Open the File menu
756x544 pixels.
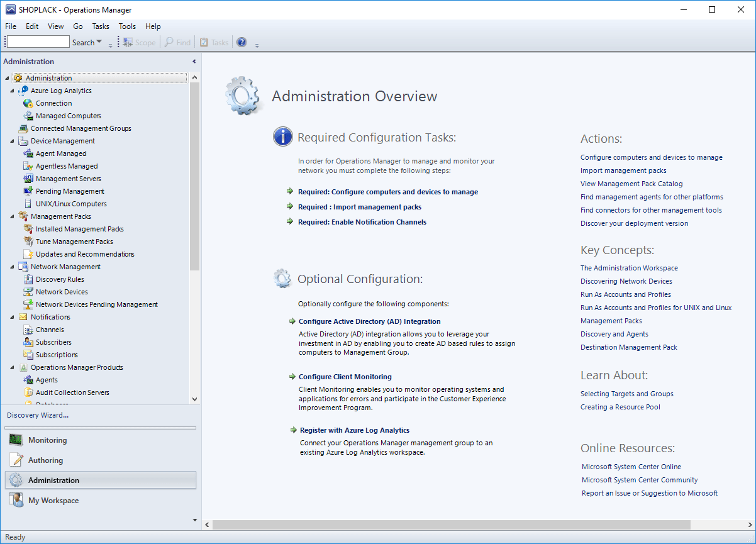tap(11, 26)
